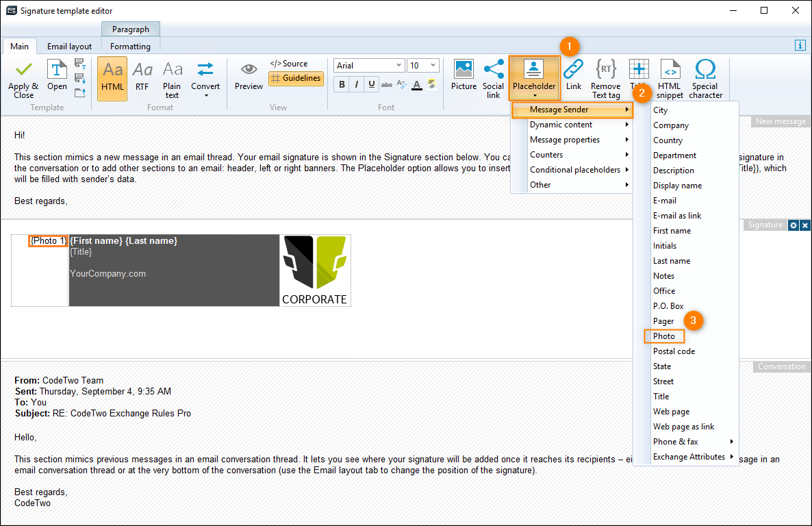Expand the Message Sender submenu

572,110
